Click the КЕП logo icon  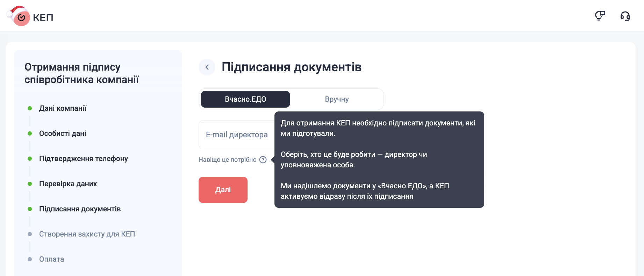21,17
